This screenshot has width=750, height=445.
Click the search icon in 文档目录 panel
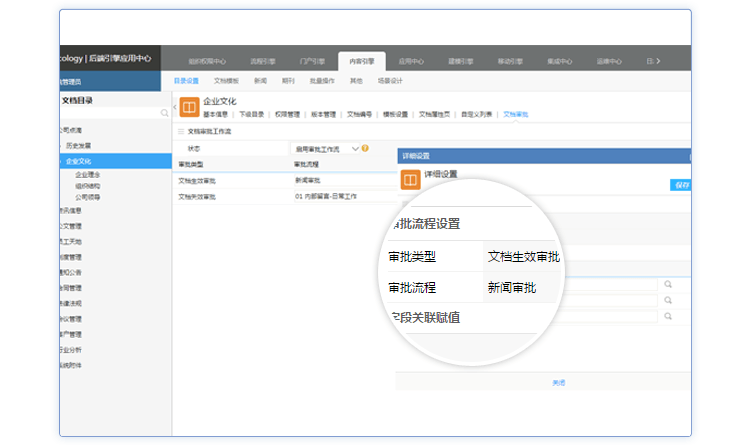click(x=165, y=114)
